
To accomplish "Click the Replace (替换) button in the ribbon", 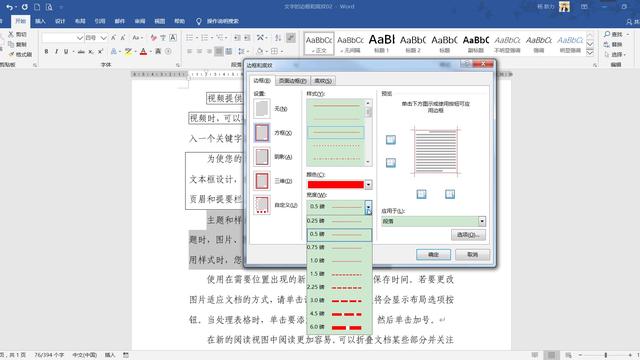I will (613, 44).
